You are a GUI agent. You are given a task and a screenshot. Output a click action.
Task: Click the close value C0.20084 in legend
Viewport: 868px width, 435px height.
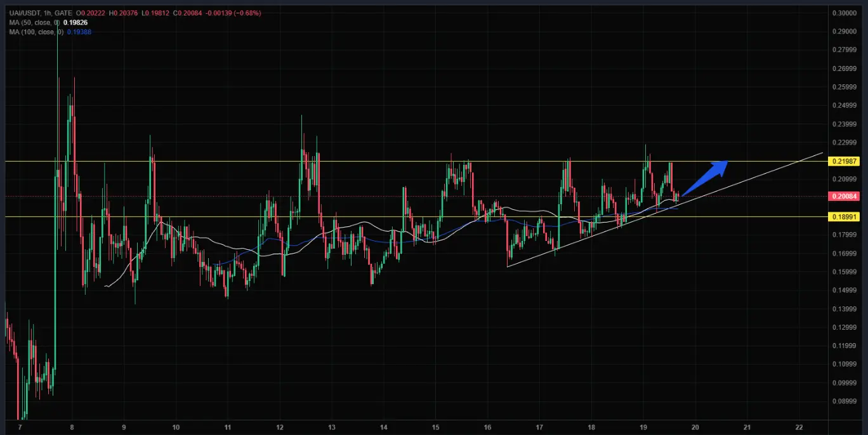188,13
